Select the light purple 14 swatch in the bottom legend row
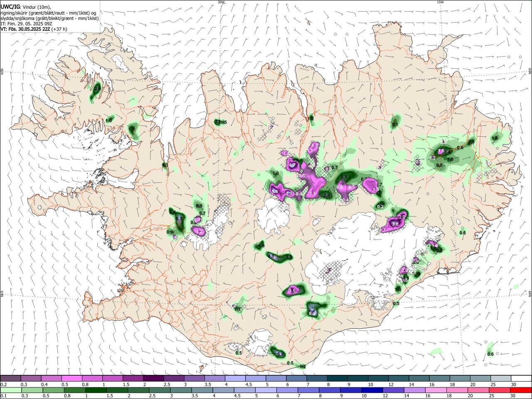532x399 pixels. coord(415,390)
